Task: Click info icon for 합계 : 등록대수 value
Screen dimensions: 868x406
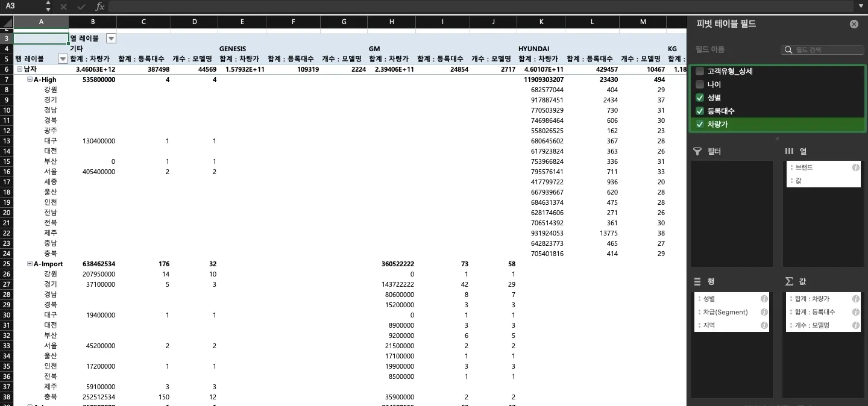Action: [x=855, y=312]
